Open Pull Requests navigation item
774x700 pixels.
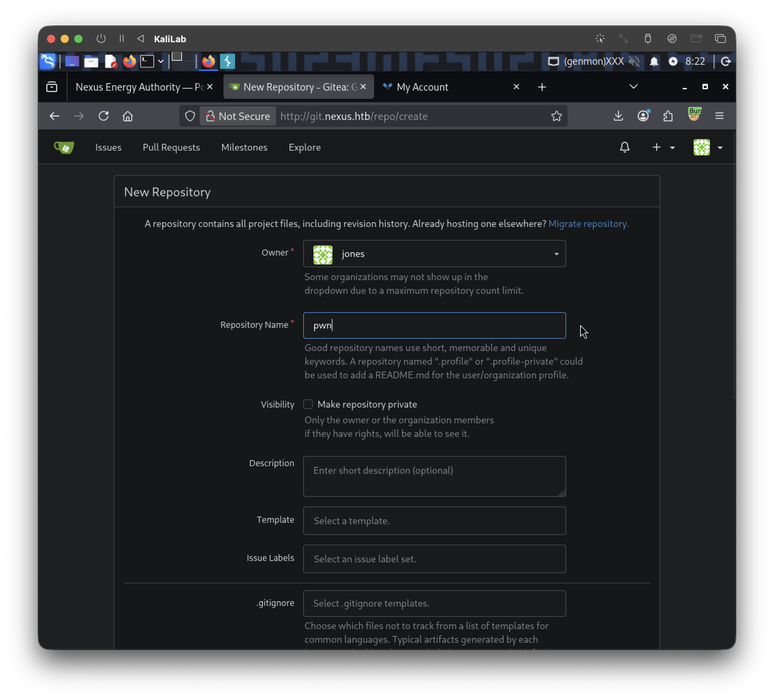(171, 148)
